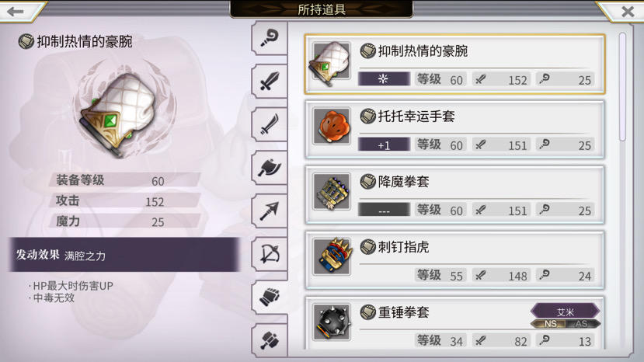Click the +1 upgrade badge on 托托幸运手套

click(384, 145)
